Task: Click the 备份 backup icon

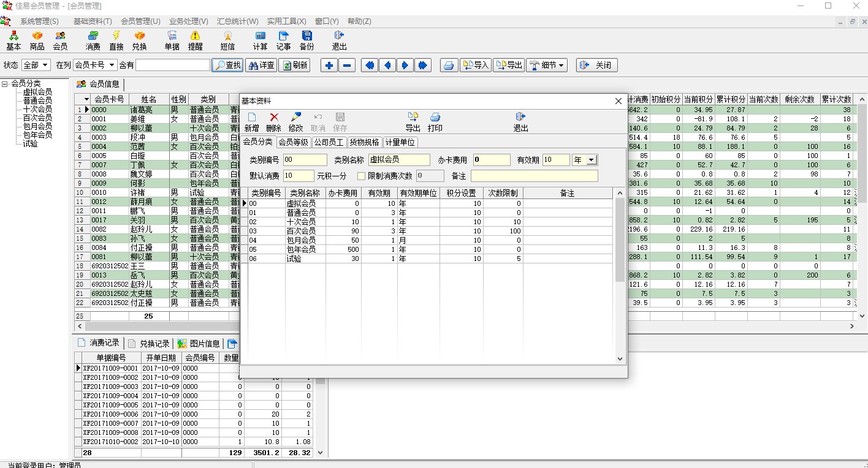Action: click(x=306, y=40)
